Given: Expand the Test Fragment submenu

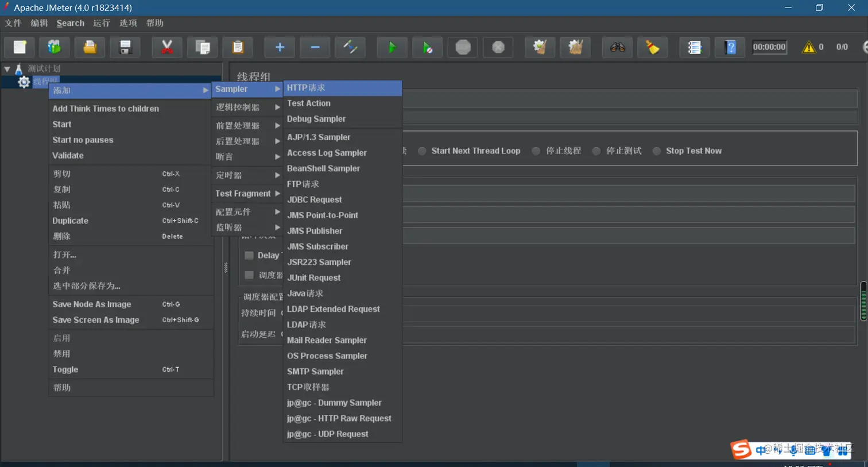Looking at the screenshot, I should click(x=247, y=194).
